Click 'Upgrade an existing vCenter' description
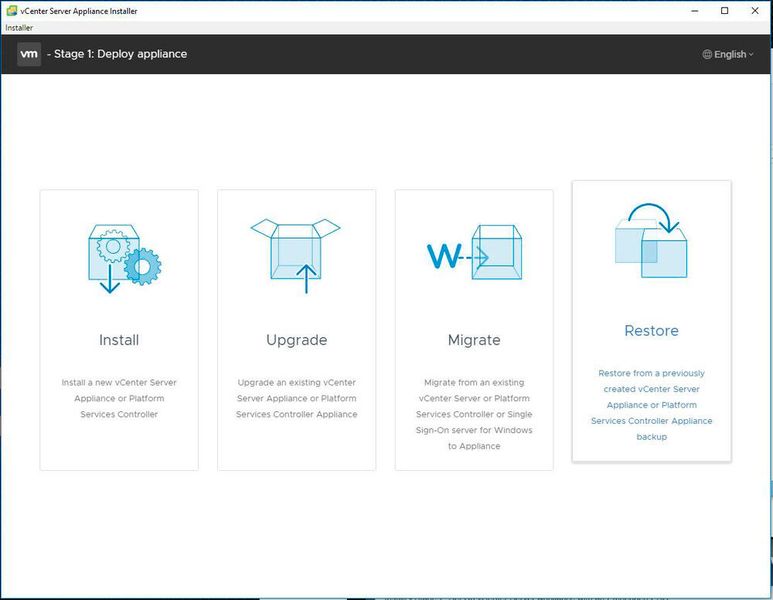Image resolution: width=773 pixels, height=600 pixels. click(x=296, y=398)
